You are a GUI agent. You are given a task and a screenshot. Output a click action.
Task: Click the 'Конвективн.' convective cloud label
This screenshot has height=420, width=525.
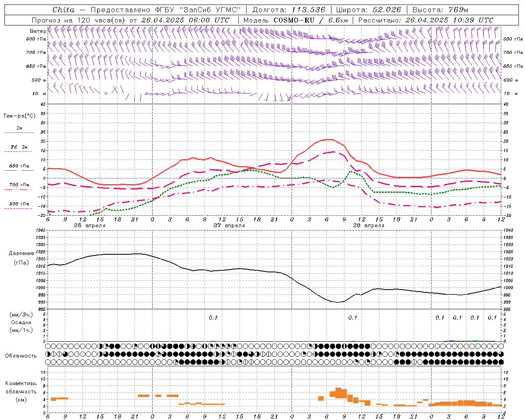[x=21, y=383]
